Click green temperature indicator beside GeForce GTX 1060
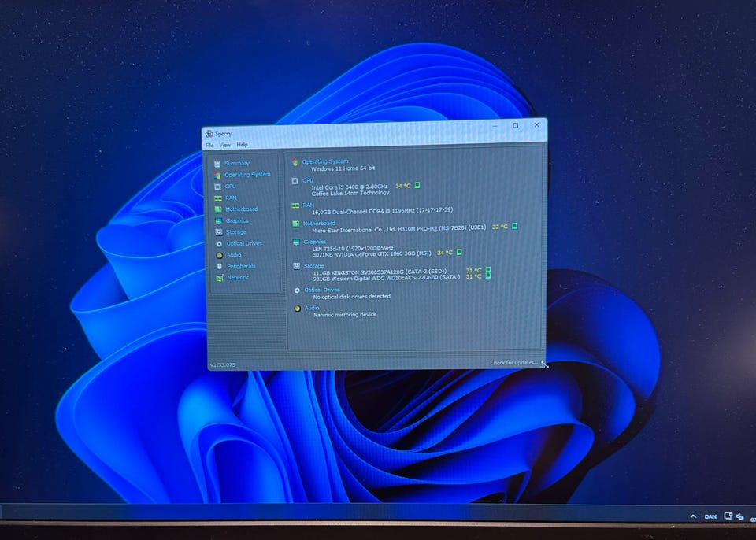The image size is (756, 540). coord(459,252)
